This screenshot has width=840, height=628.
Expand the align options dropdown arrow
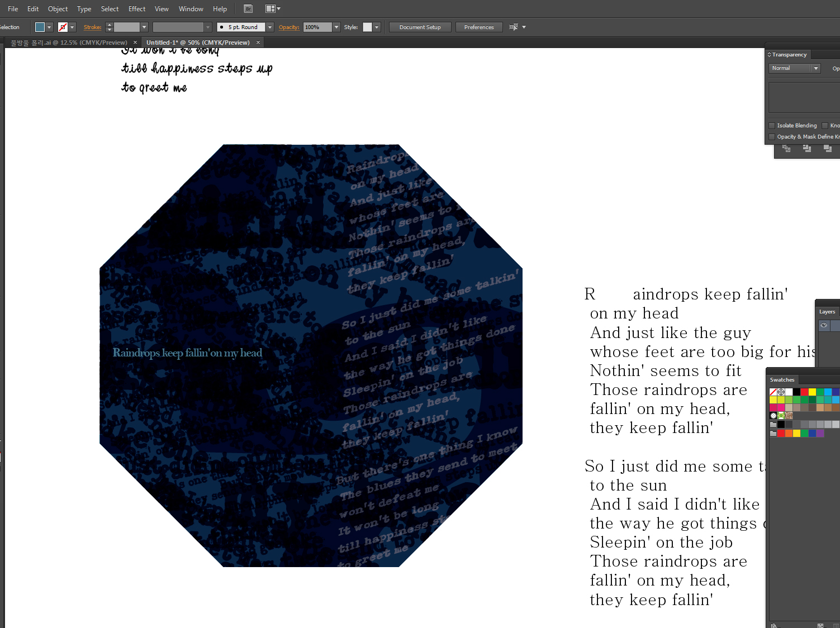tap(524, 27)
